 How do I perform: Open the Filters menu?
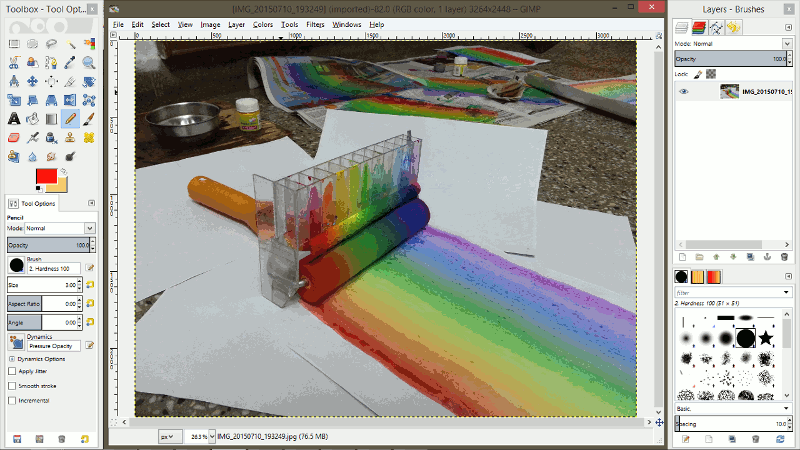tap(315, 24)
